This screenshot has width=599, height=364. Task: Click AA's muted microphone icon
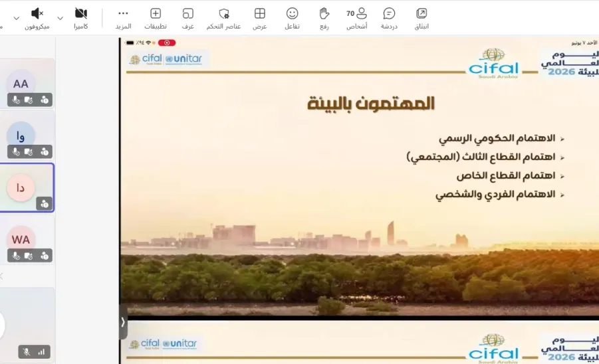click(16, 100)
